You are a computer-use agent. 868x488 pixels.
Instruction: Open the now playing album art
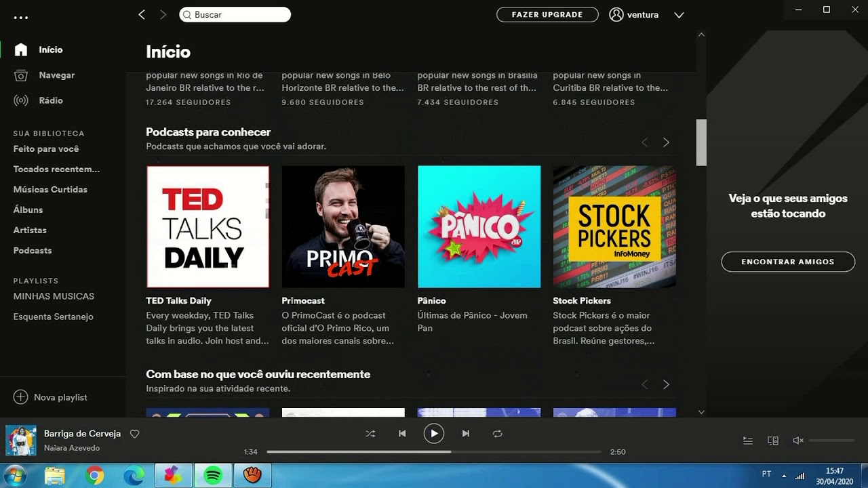tap(20, 440)
